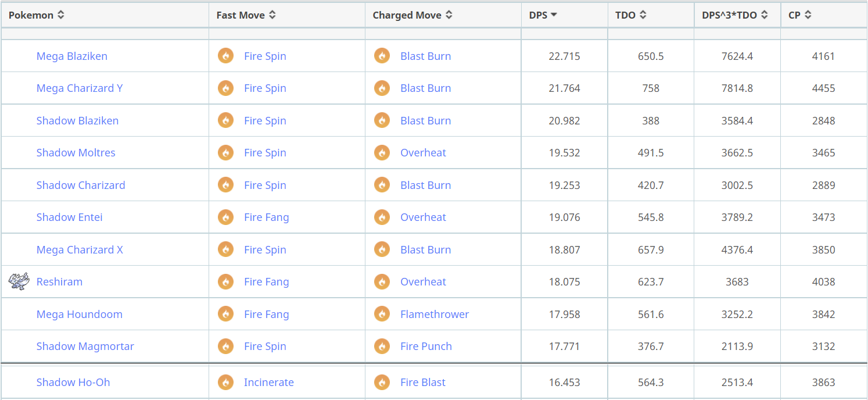868x400 pixels.
Task: Click the fire icon beside Mega Charizard Y's Blast Burn
Action: pos(382,88)
